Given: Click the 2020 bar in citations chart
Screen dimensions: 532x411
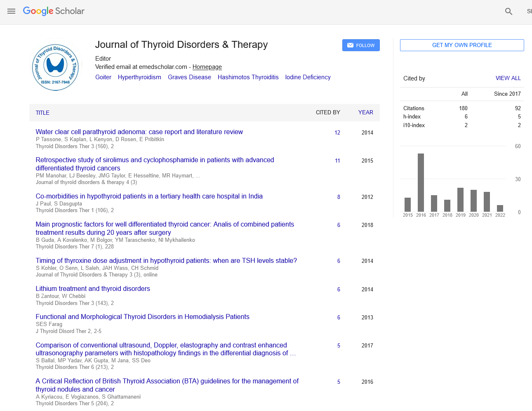Looking at the screenshot, I should [474, 201].
